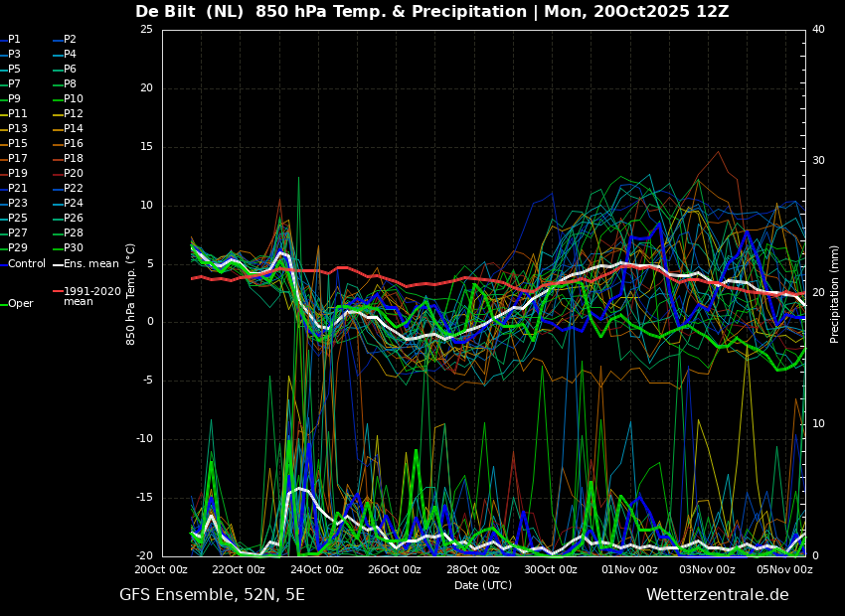This screenshot has height=616, width=845.
Task: Select the P10 legend label
Action: pos(74,98)
